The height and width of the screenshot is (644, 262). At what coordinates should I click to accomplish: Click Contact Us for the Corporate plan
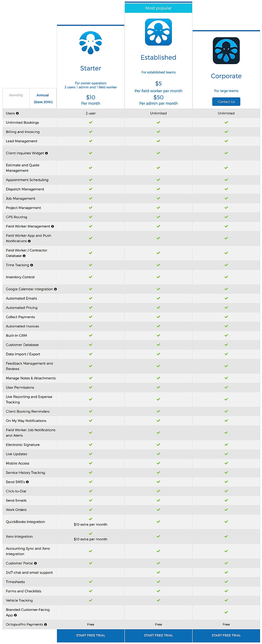click(x=226, y=102)
